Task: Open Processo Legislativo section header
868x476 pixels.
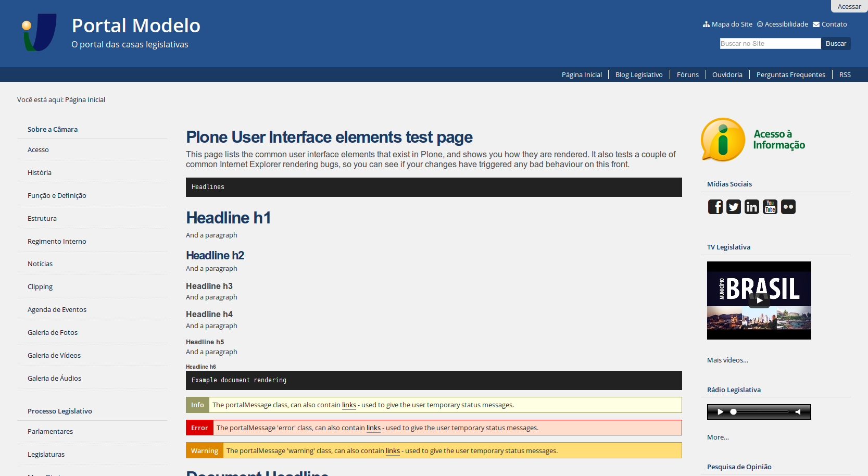Action: (60, 411)
